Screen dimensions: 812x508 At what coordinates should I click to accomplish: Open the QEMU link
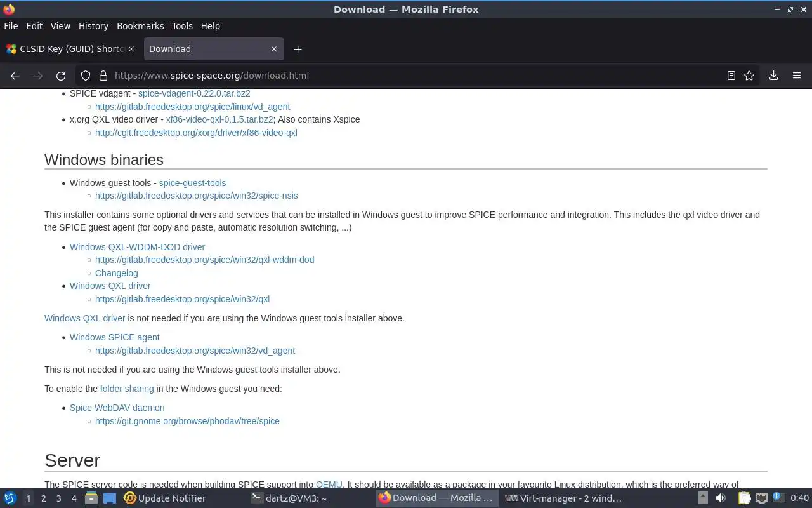coord(329,485)
